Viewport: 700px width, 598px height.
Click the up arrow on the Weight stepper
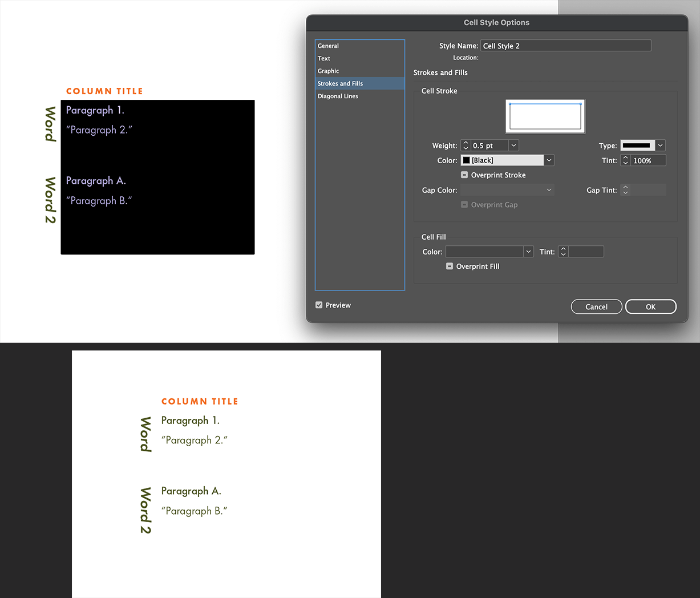point(466,143)
